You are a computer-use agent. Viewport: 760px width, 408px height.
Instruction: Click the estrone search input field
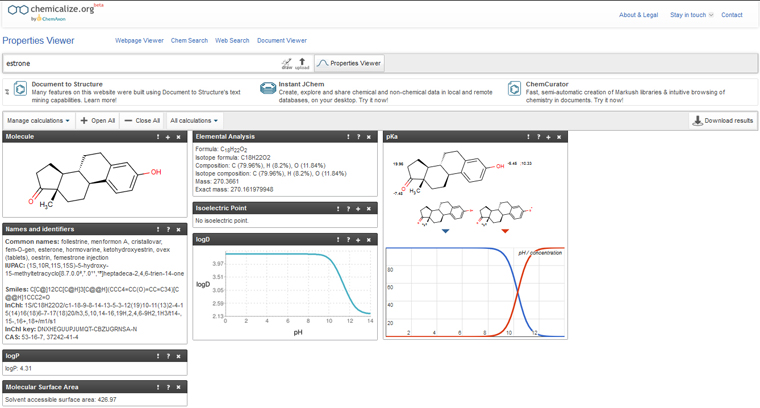click(x=140, y=63)
